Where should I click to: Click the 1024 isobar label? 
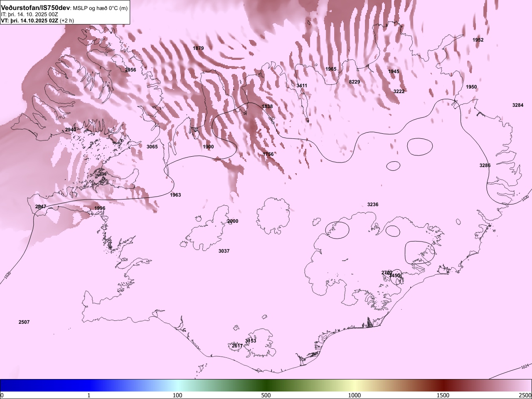tap(525, 367)
